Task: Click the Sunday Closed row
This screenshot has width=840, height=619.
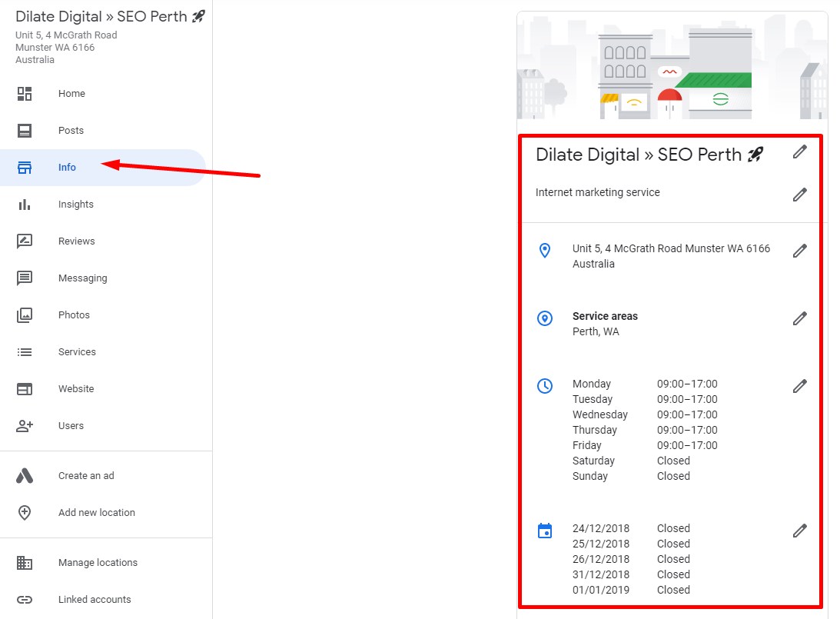Action: point(632,476)
